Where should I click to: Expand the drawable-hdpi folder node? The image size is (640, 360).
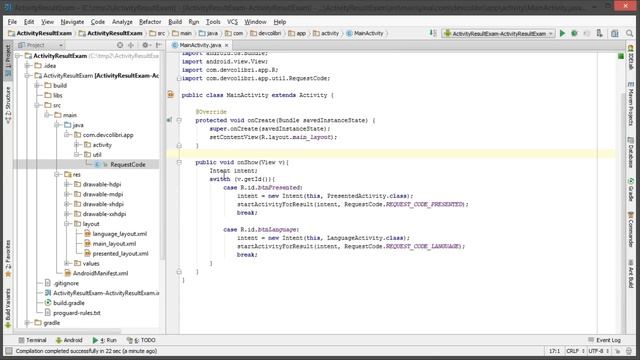coord(67,184)
